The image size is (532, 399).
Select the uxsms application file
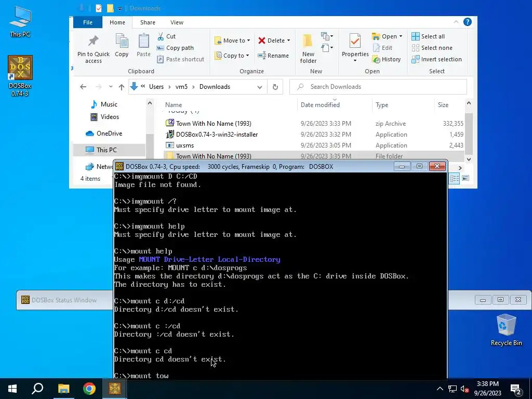point(314,145)
